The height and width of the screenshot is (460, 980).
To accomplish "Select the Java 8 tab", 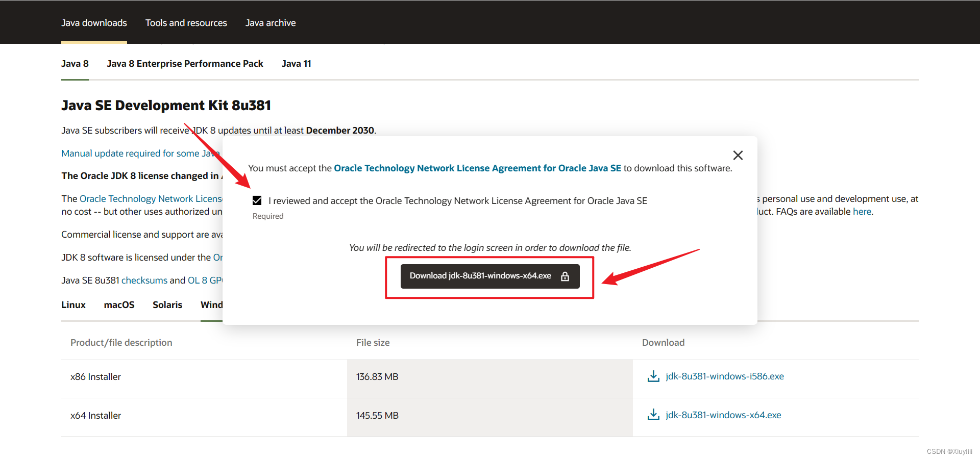I will click(x=75, y=64).
